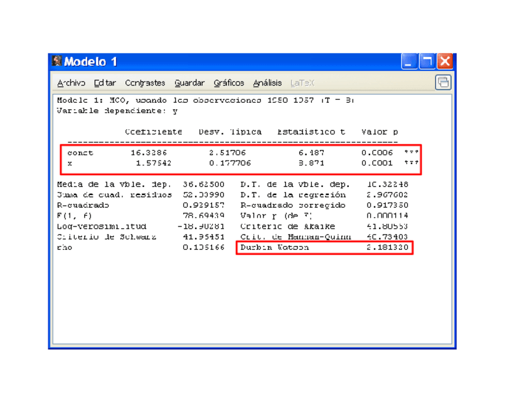Image resolution: width=532 pixels, height=399 pixels.
Task: Click the Hannan-Quinn criterion value
Action: [x=387, y=237]
